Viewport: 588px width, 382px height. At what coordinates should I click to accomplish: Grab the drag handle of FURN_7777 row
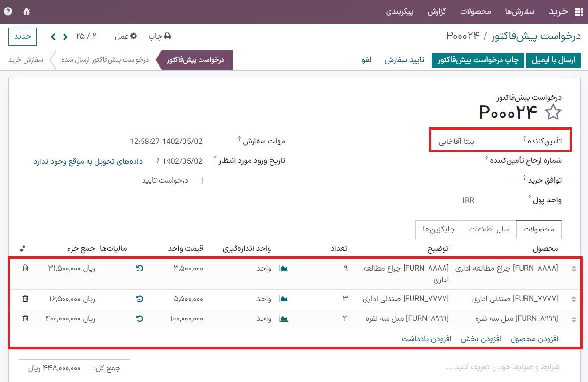573,299
